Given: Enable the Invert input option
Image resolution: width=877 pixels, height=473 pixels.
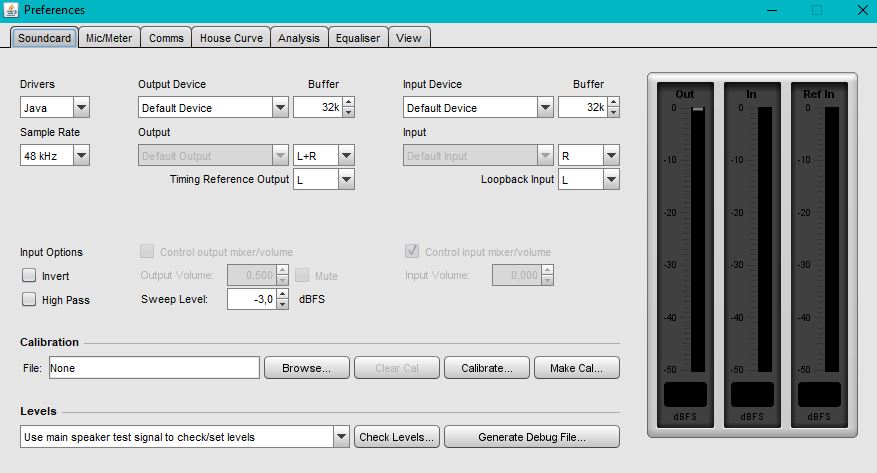Looking at the screenshot, I should pyautogui.click(x=29, y=275).
